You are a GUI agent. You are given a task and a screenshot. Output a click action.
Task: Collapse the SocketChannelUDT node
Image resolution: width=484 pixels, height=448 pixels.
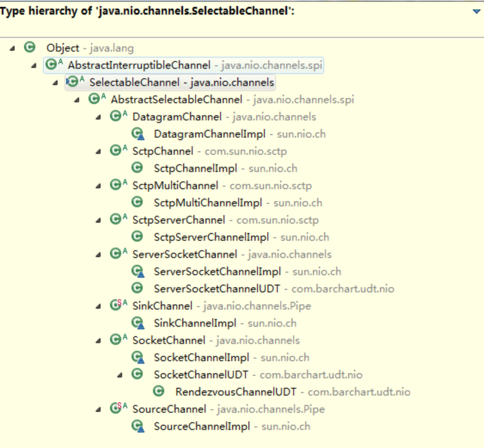(120, 375)
